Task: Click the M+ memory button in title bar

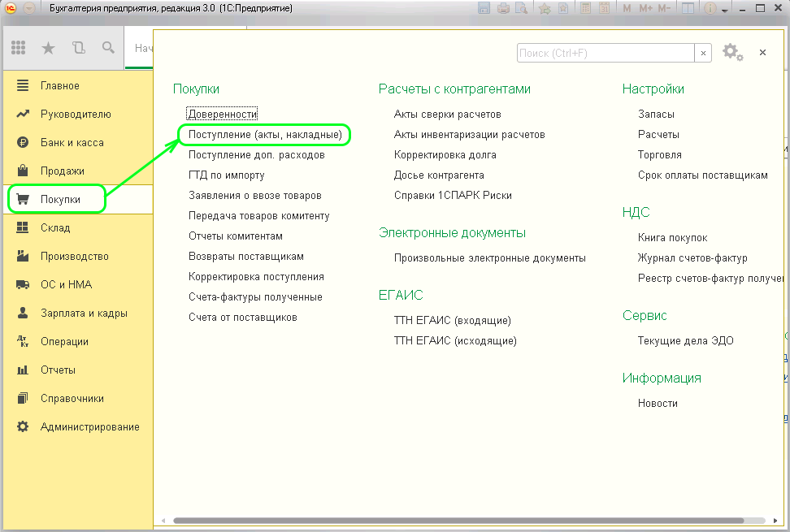Action: click(x=645, y=8)
